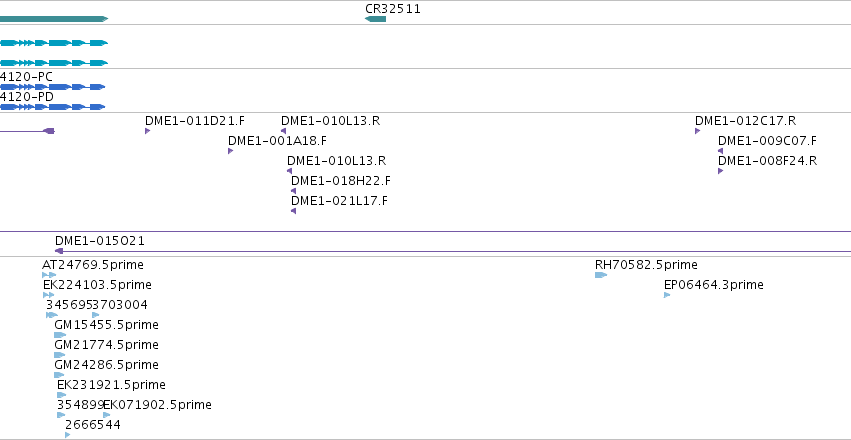Select the DME1-001A18.F label
The height and width of the screenshot is (440, 851).
[x=277, y=141]
